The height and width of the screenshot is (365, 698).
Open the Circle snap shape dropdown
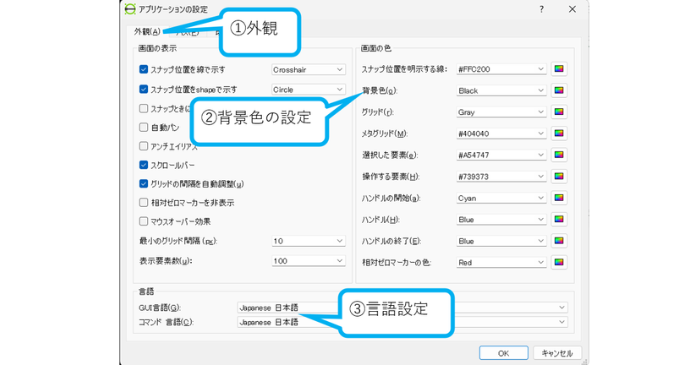coord(308,89)
